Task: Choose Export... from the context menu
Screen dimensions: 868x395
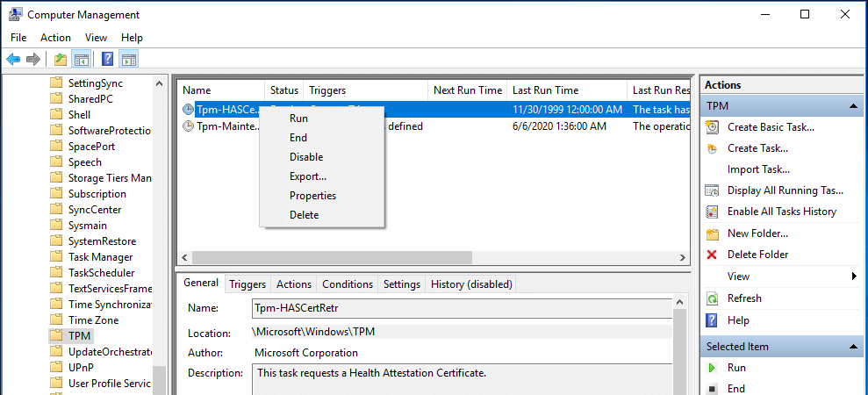Action: 322,176
